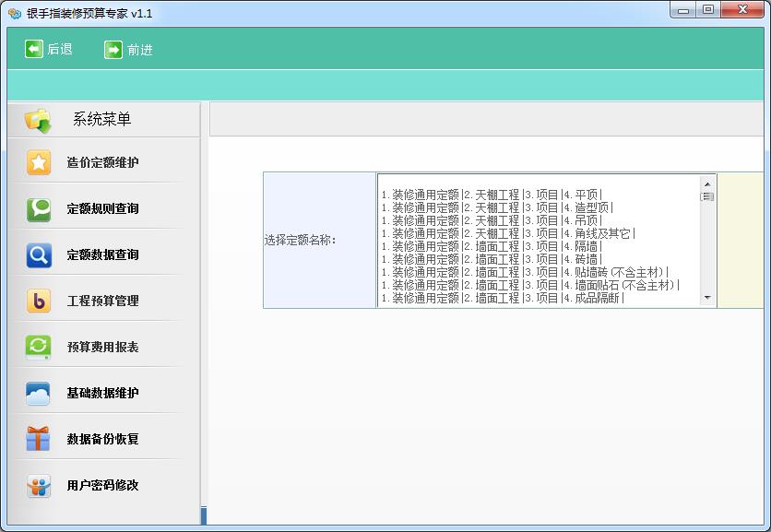The image size is (771, 532).
Task: Click the gift box icon for 数据备份恢复
Action: pos(39,440)
